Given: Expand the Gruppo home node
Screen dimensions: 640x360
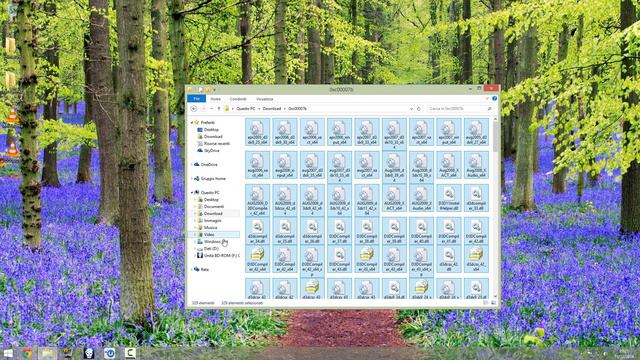Looking at the screenshot, I should point(192,178).
